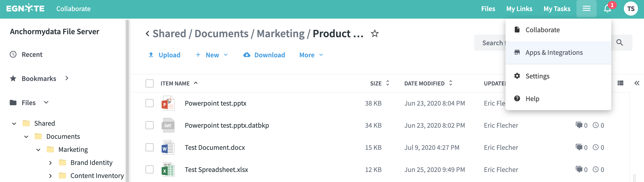The height and width of the screenshot is (182, 644).
Task: Click the search magnifier icon
Action: [620, 43]
